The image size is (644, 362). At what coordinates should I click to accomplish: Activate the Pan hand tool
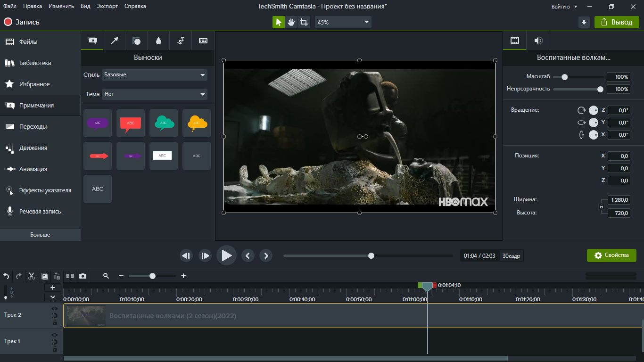click(x=291, y=22)
